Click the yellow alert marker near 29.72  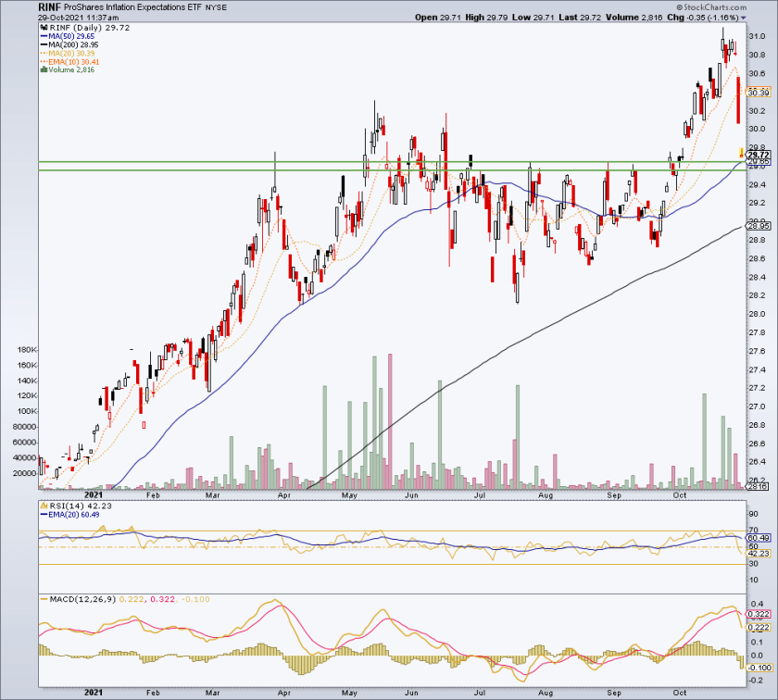[x=741, y=152]
